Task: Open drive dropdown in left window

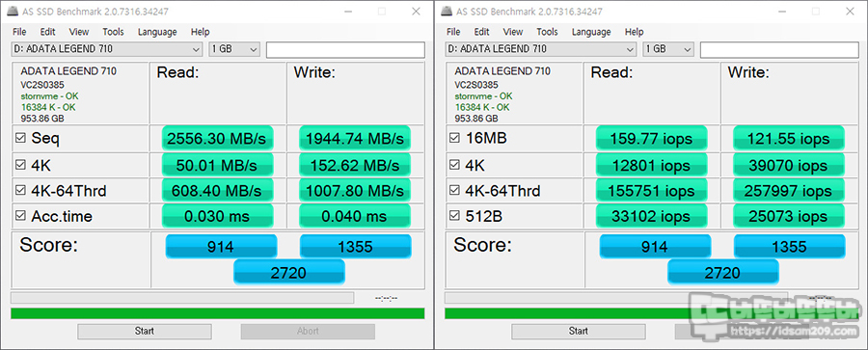Action: point(107,49)
